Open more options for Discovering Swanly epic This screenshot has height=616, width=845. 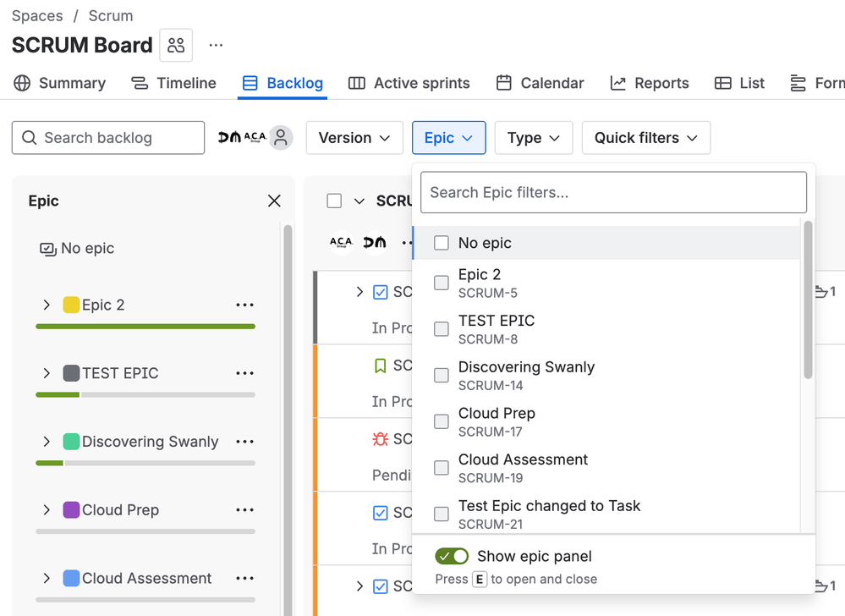(244, 442)
